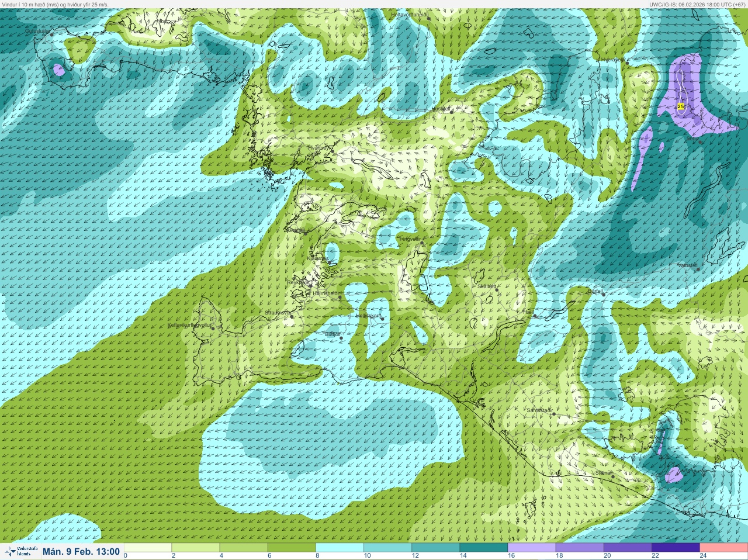Select the 18–20 m/s legend swatch
This screenshot has width=748, height=560.
pyautogui.click(x=580, y=548)
